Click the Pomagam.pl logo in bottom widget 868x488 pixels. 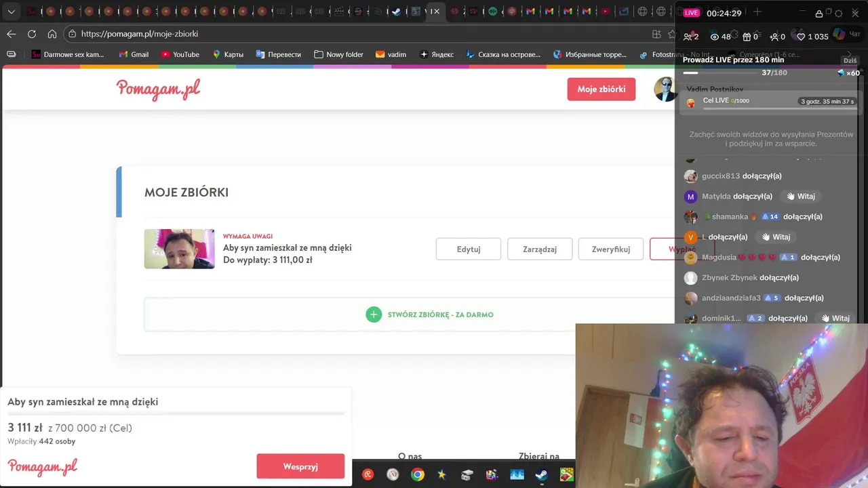(x=43, y=467)
